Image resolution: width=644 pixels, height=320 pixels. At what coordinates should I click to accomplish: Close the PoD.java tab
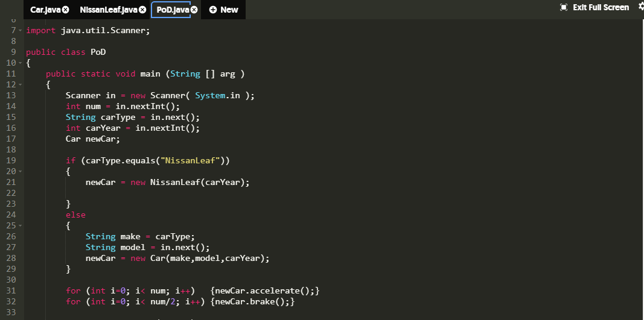tap(194, 10)
